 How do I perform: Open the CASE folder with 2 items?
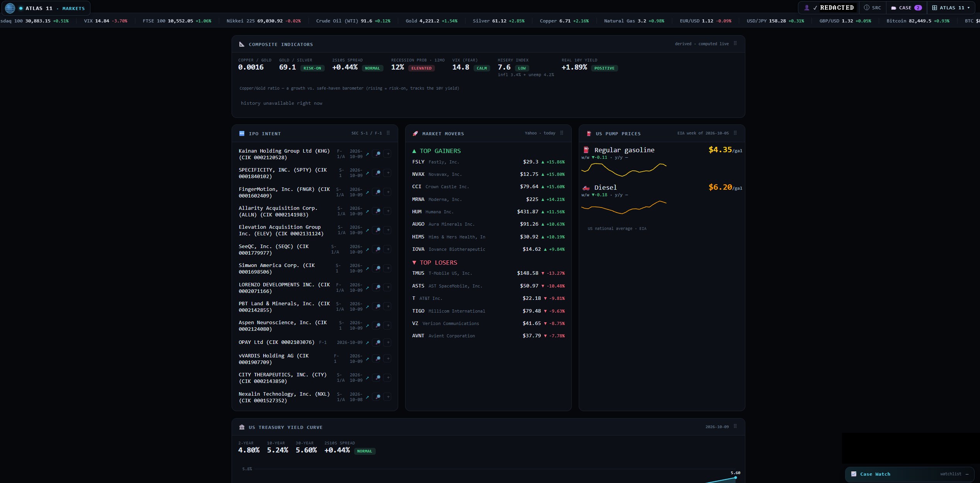click(907, 8)
